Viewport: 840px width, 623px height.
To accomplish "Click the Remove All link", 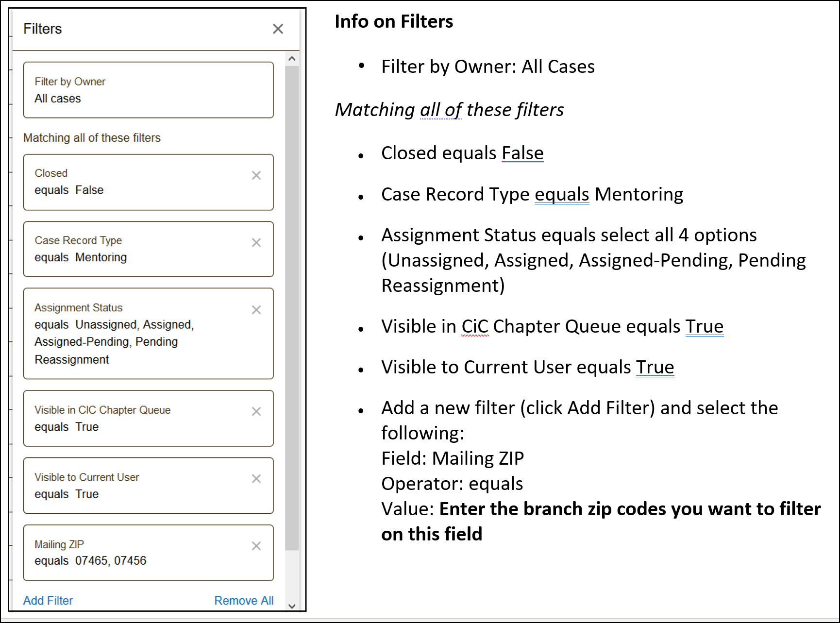I will click(244, 601).
